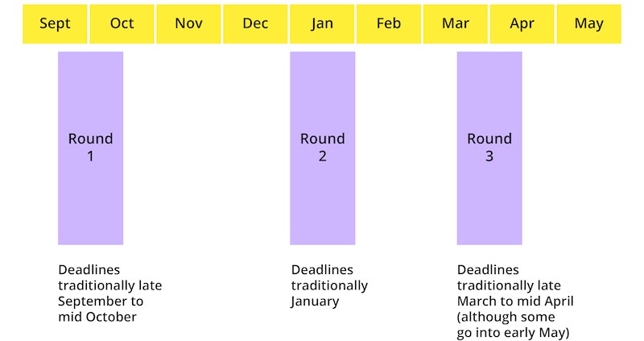The width and height of the screenshot is (644, 341).
Task: Click the Sept month cell
Action: [x=55, y=23]
